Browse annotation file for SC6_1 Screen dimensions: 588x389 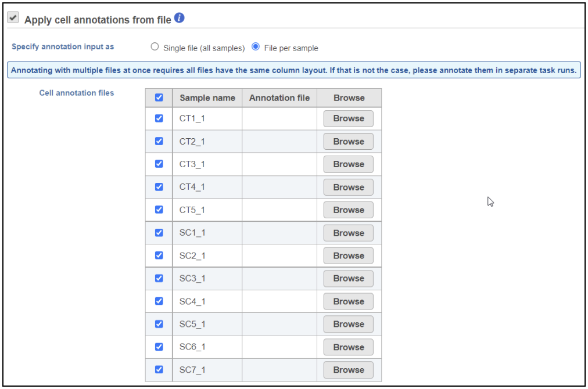coord(349,347)
